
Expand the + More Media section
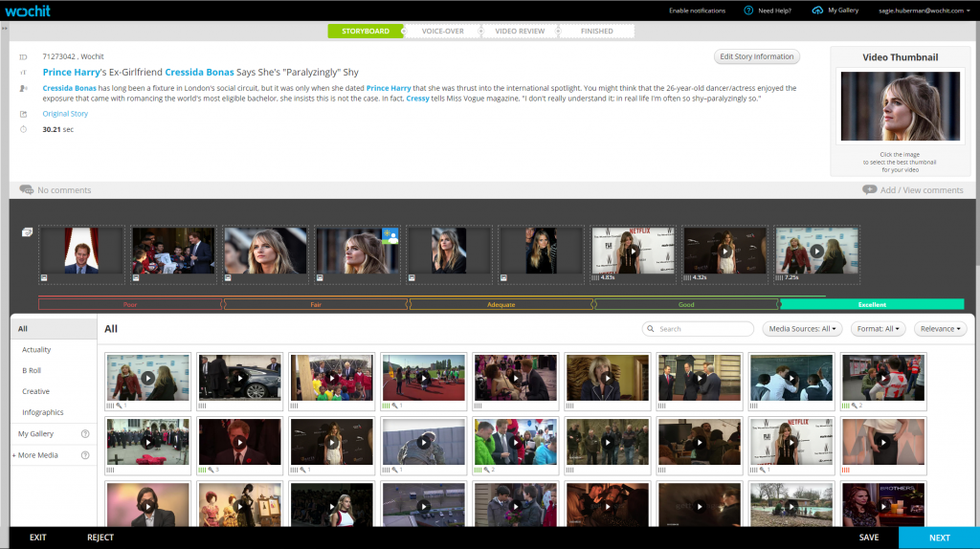[x=35, y=455]
